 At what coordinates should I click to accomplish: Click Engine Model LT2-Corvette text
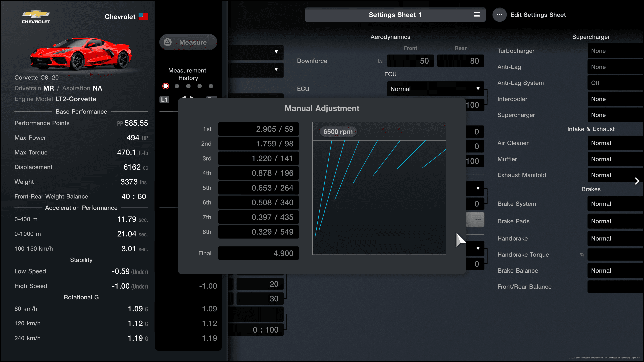click(x=55, y=99)
